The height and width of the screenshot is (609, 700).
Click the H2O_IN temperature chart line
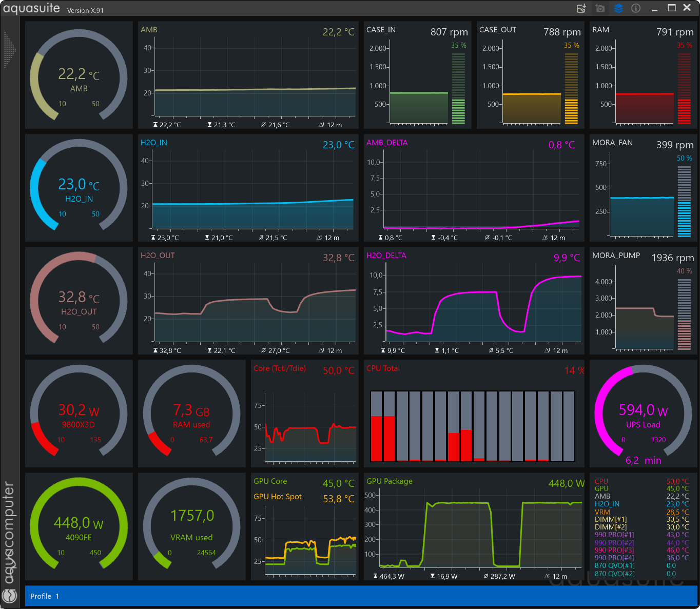[x=253, y=203]
